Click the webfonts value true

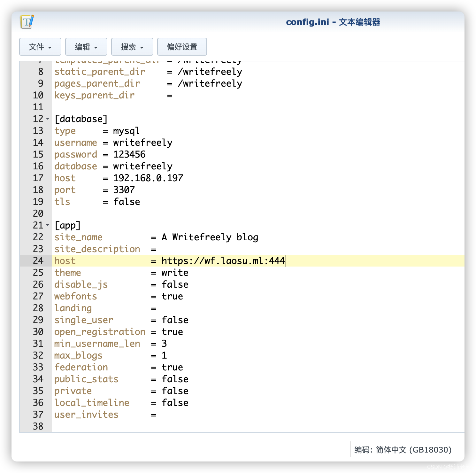[x=172, y=296]
